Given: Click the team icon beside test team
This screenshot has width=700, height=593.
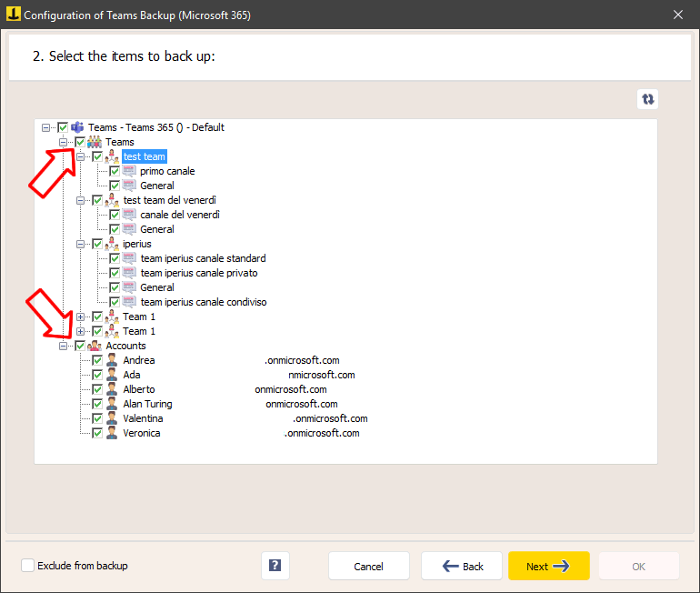Looking at the screenshot, I should tap(112, 156).
